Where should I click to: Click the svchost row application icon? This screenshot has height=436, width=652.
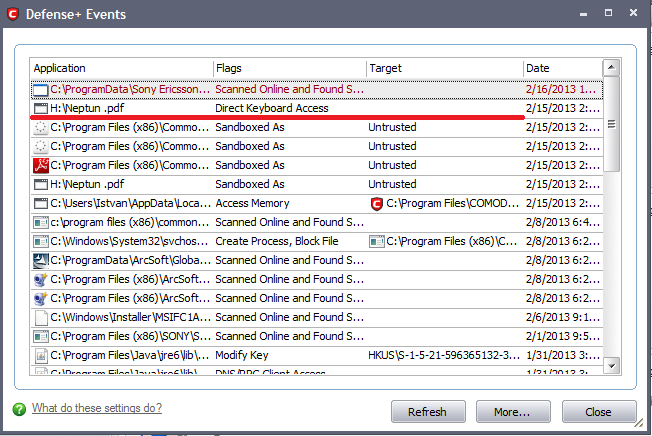tap(40, 241)
